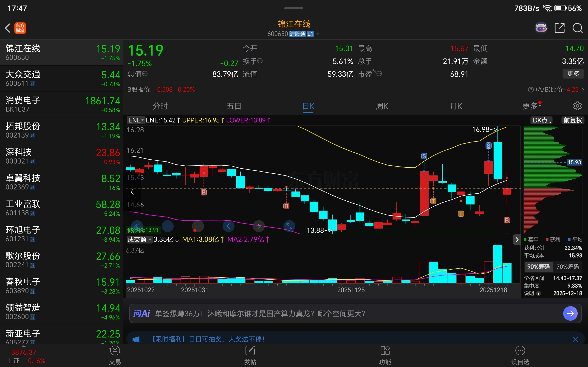Image resolution: width=588 pixels, height=367 pixels.
Task: Toggle 前复权 price adjustment
Action: point(572,120)
